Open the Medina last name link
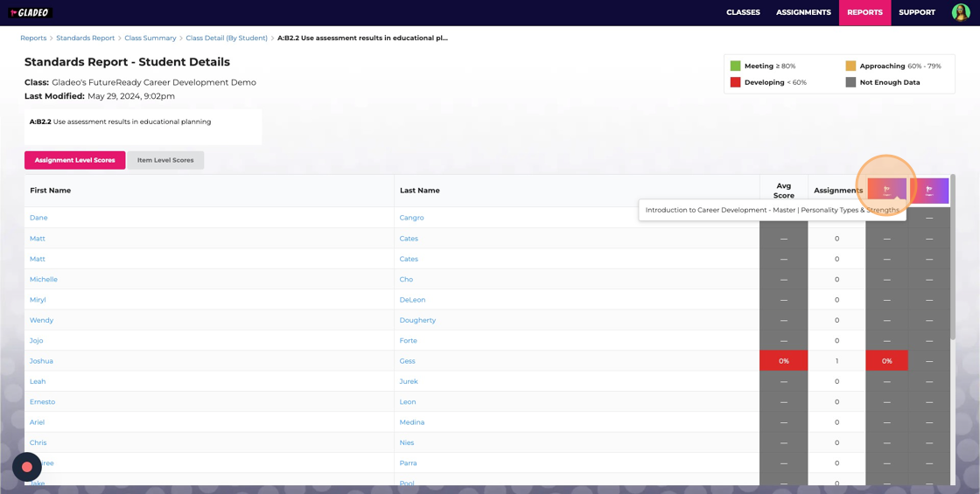 (x=412, y=422)
